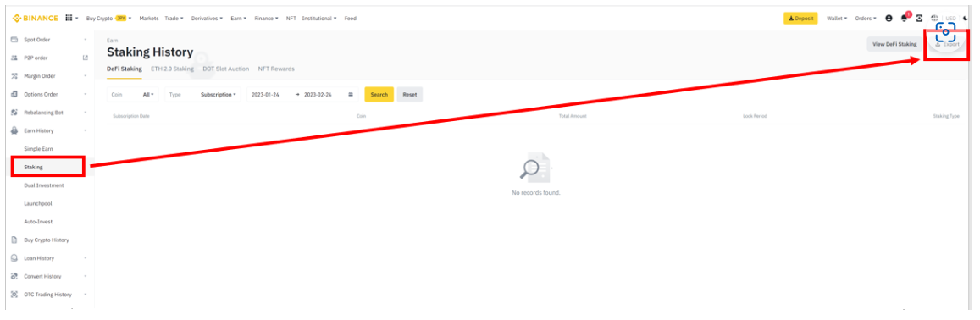Click the Options Order icon
The image size is (980, 320).
pyautogui.click(x=14, y=94)
